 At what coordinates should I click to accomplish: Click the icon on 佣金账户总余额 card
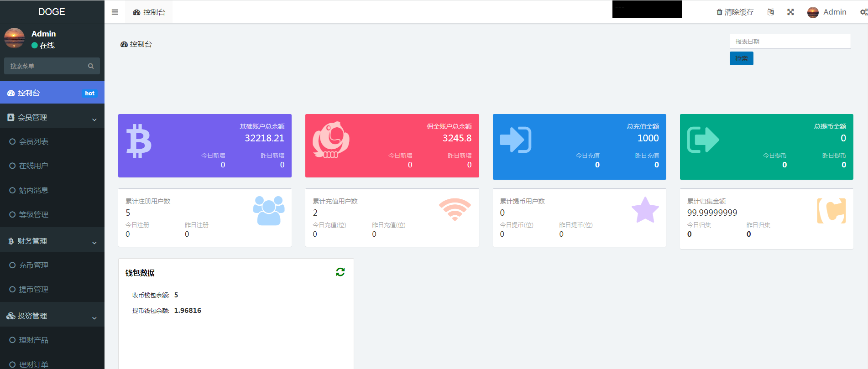[x=331, y=140]
